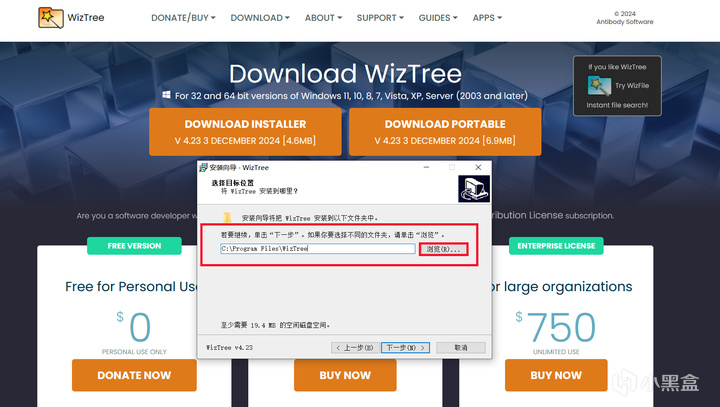Click the computer icon in wizard header

point(474,189)
